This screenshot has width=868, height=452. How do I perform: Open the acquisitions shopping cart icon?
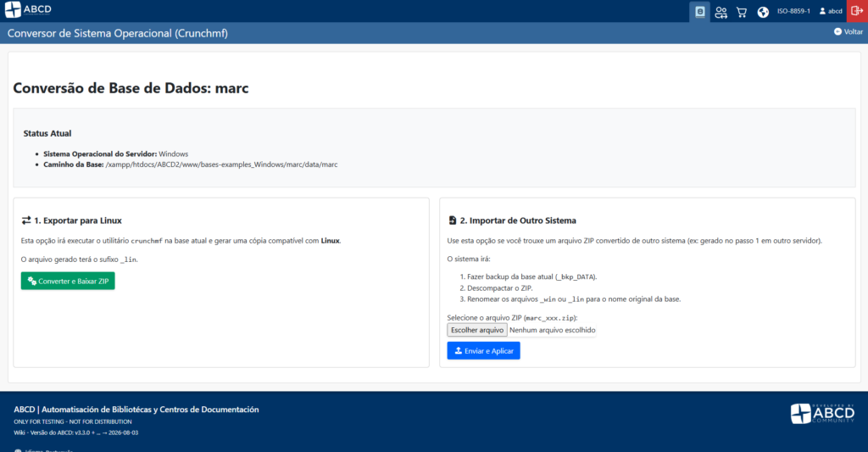742,12
